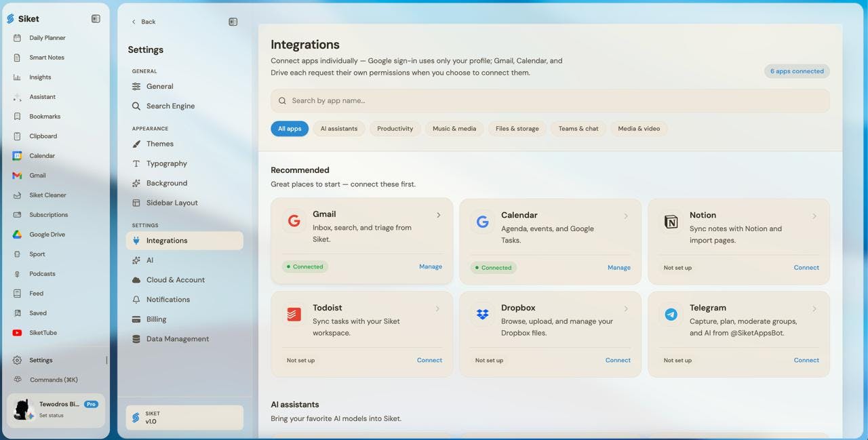This screenshot has height=440, width=868.
Task: Click the Calendar card Google logo
Action: coord(482,222)
